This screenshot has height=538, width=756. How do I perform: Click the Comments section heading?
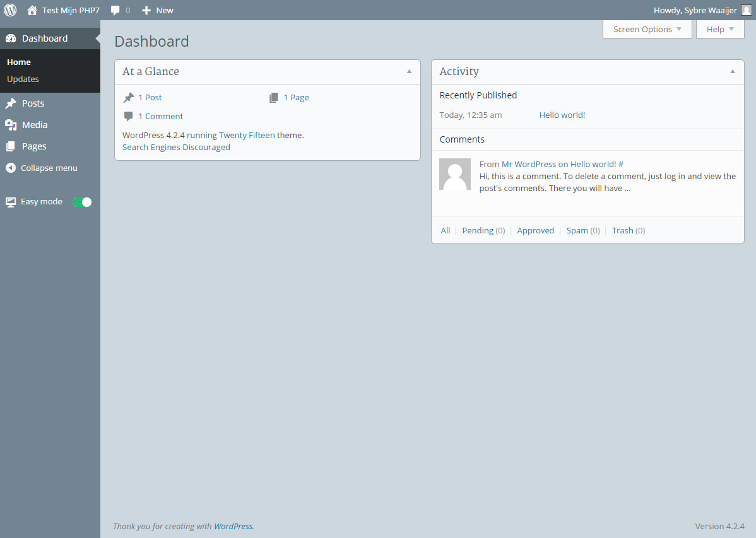click(462, 139)
